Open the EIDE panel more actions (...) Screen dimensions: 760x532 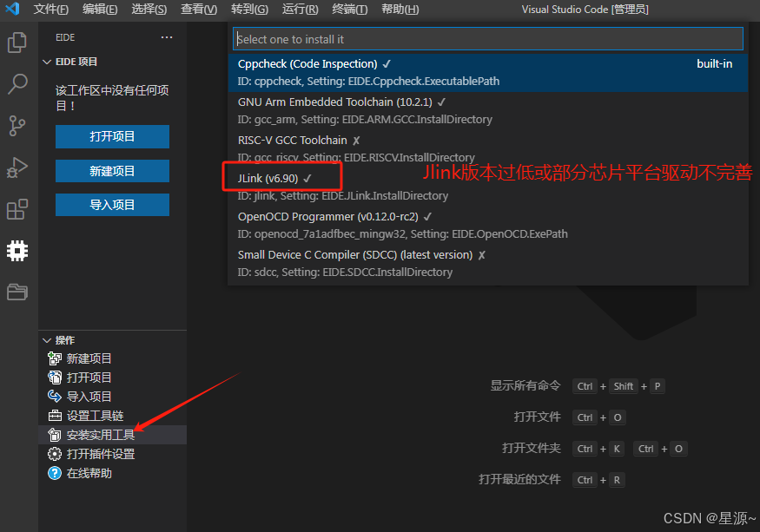(x=167, y=37)
